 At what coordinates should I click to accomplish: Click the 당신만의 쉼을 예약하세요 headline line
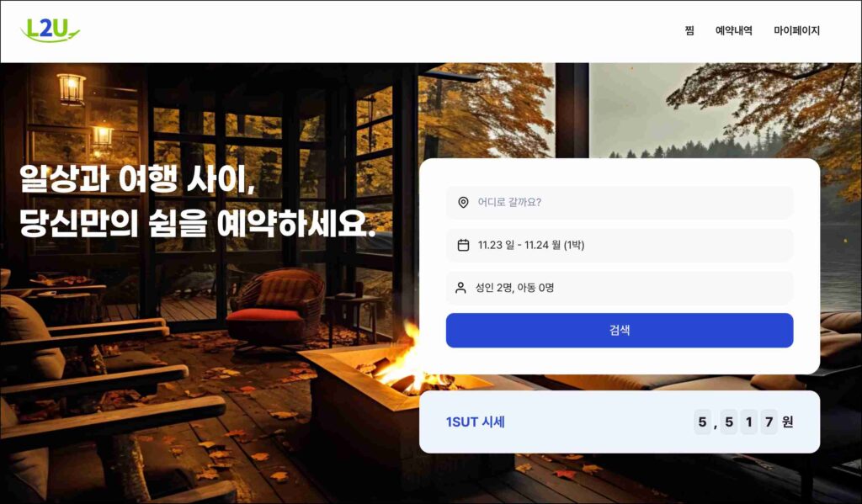197,223
